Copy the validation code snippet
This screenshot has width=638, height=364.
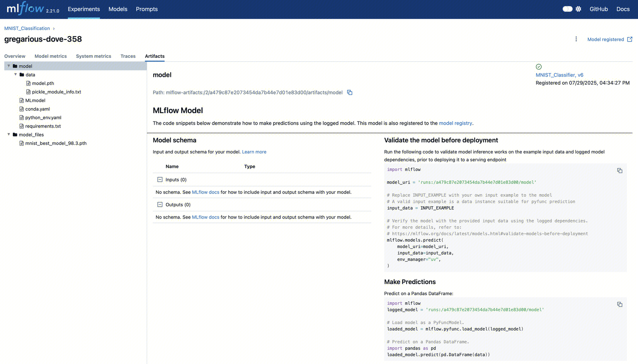[x=620, y=171]
